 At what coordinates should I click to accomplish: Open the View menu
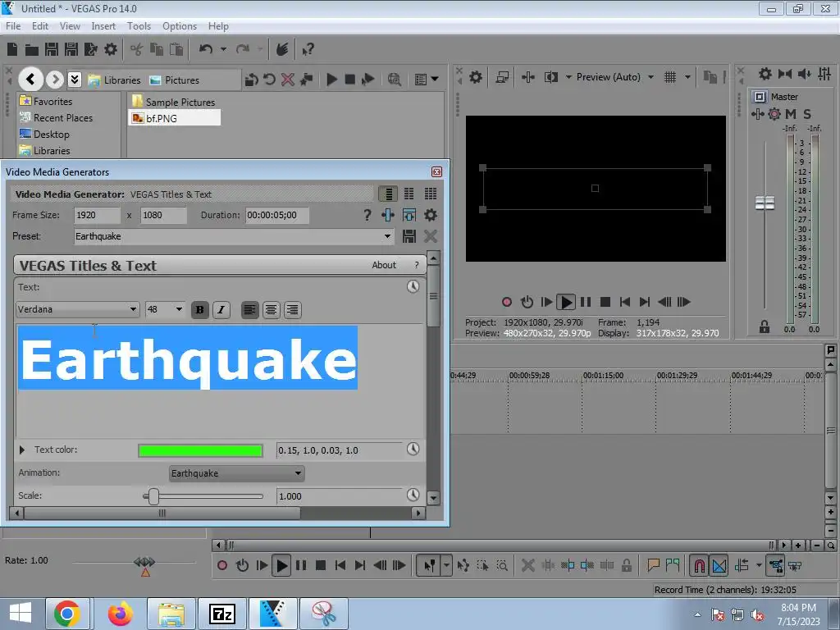[x=70, y=25]
